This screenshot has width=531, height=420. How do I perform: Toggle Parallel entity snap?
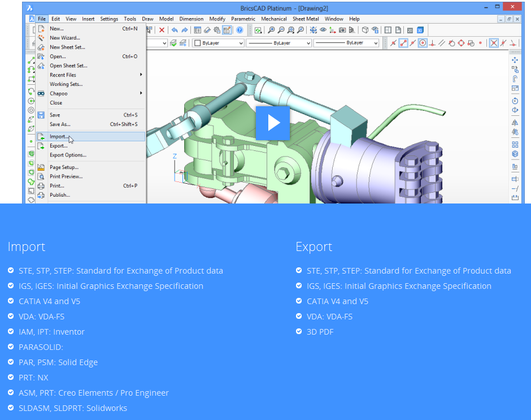(442, 43)
